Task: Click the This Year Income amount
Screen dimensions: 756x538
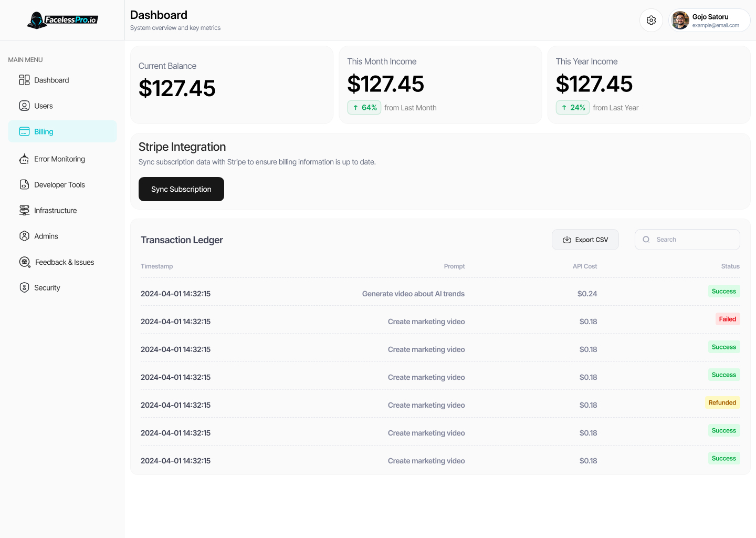Action: click(x=594, y=84)
